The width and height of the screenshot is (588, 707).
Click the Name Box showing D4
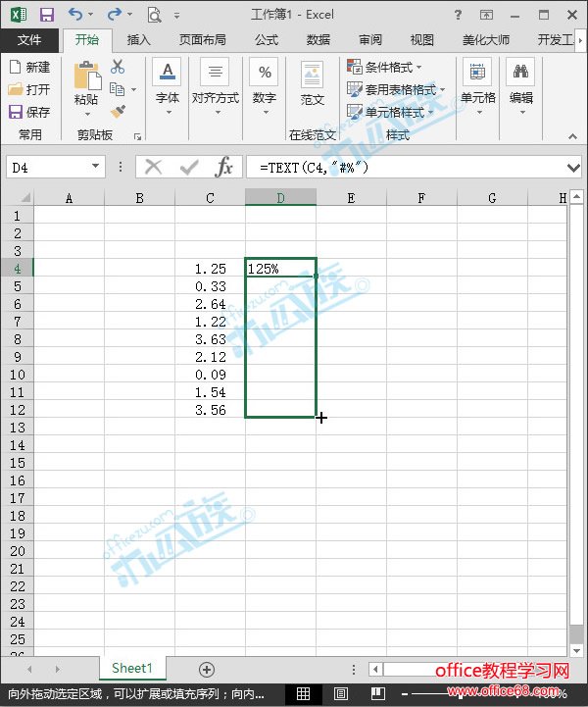coord(49,168)
